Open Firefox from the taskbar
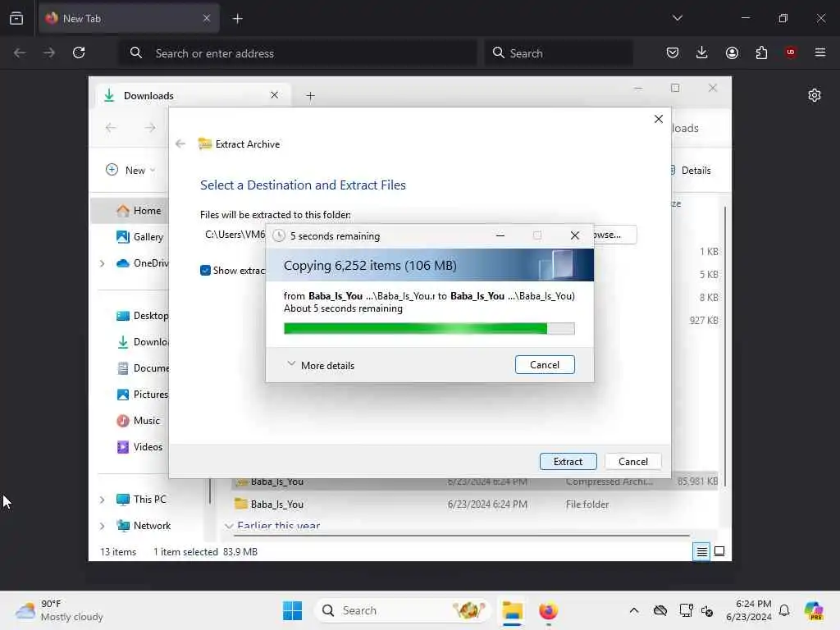This screenshot has width=840, height=630. [x=548, y=610]
